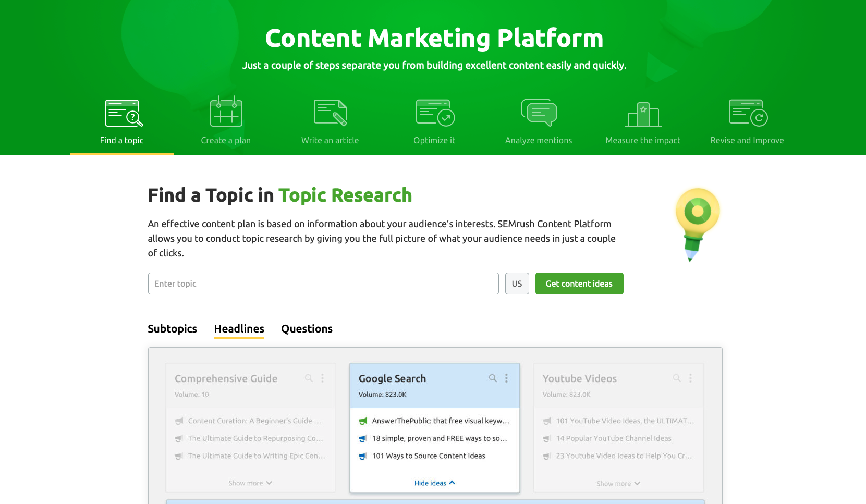Click search icon on Google Search card
Image resolution: width=866 pixels, height=504 pixels.
[x=493, y=378]
